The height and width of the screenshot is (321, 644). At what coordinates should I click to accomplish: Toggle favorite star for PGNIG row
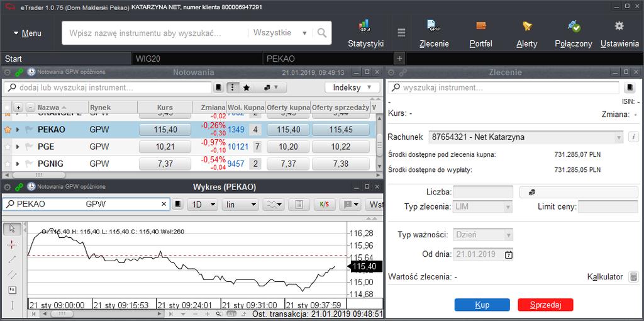point(7,164)
